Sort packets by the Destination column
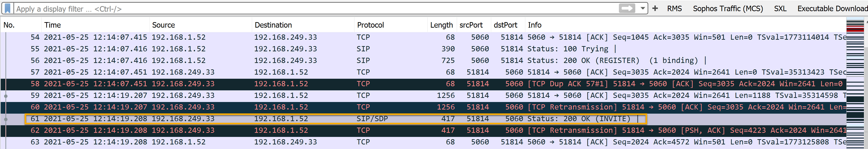 pyautogui.click(x=273, y=25)
